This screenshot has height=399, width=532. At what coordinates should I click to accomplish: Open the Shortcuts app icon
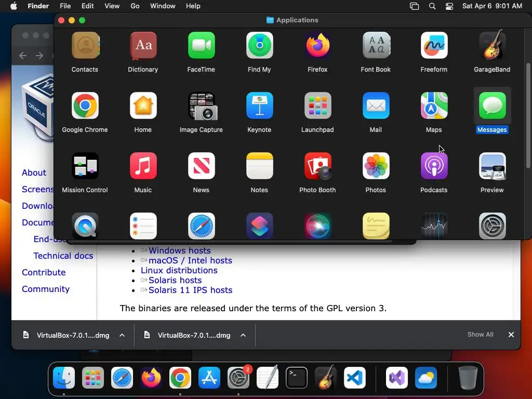tap(260, 226)
